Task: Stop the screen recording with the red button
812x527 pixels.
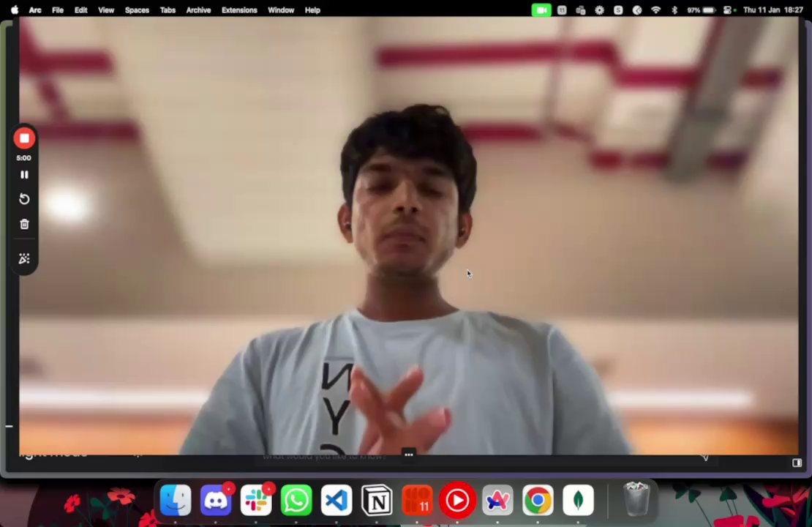Action: pyautogui.click(x=24, y=138)
